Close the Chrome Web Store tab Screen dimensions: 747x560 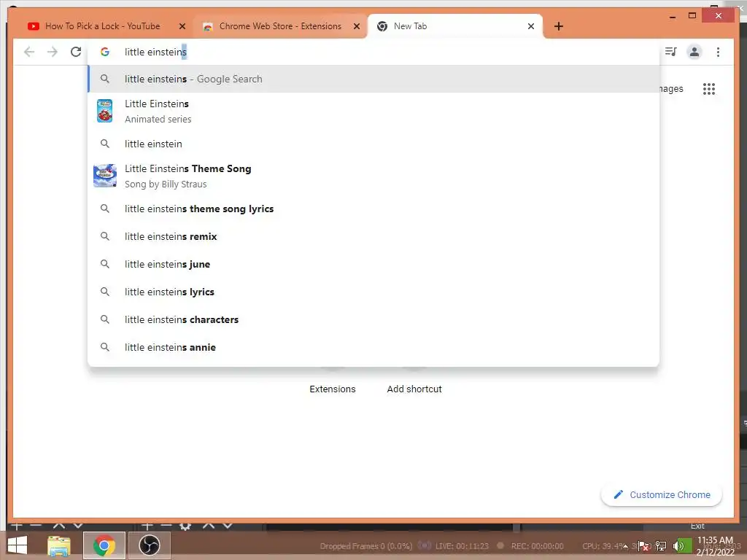[x=356, y=26]
